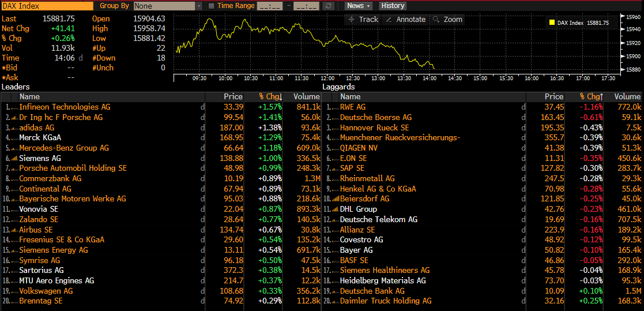
Task: Click the DAX Index ticker input field
Action: [46, 6]
